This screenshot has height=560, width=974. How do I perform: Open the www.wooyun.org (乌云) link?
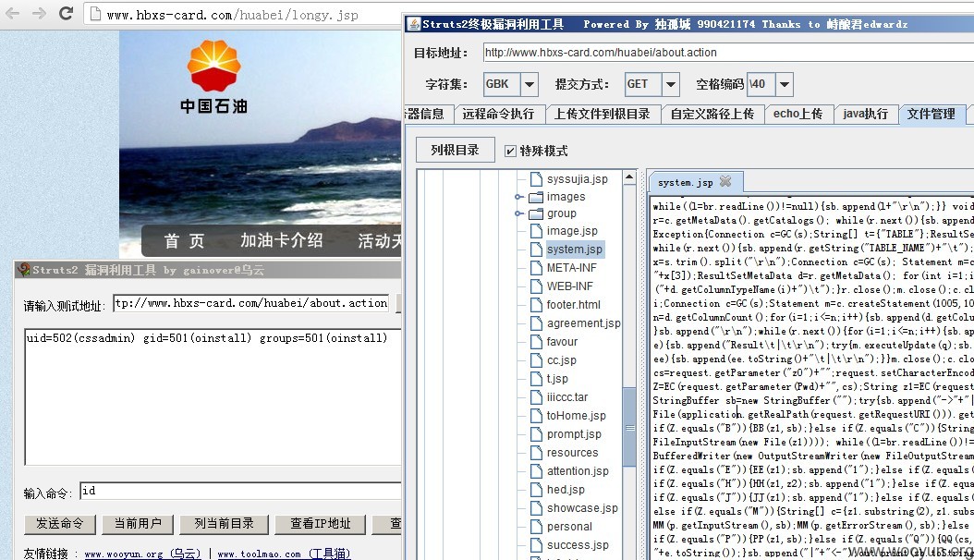143,554
